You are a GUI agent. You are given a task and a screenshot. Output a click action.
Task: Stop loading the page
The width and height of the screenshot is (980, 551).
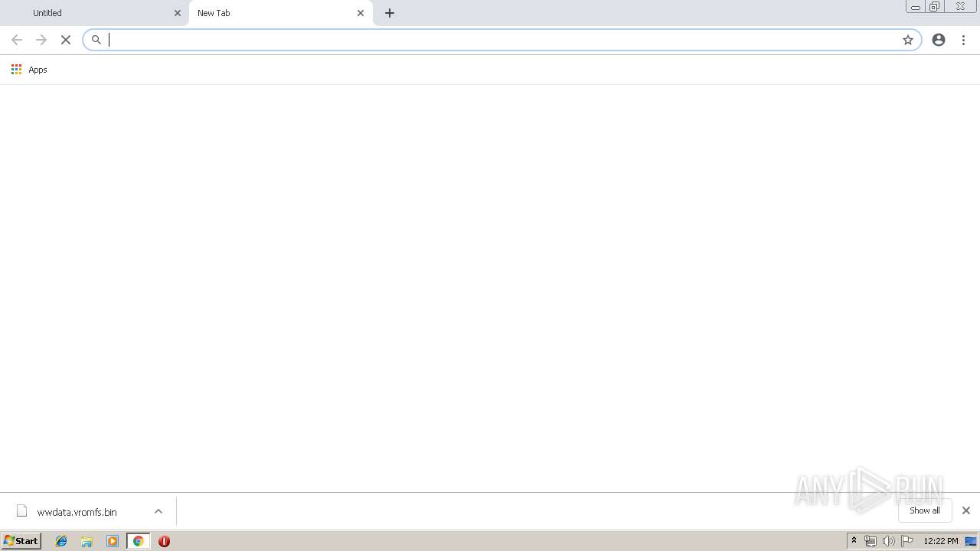coord(66,40)
